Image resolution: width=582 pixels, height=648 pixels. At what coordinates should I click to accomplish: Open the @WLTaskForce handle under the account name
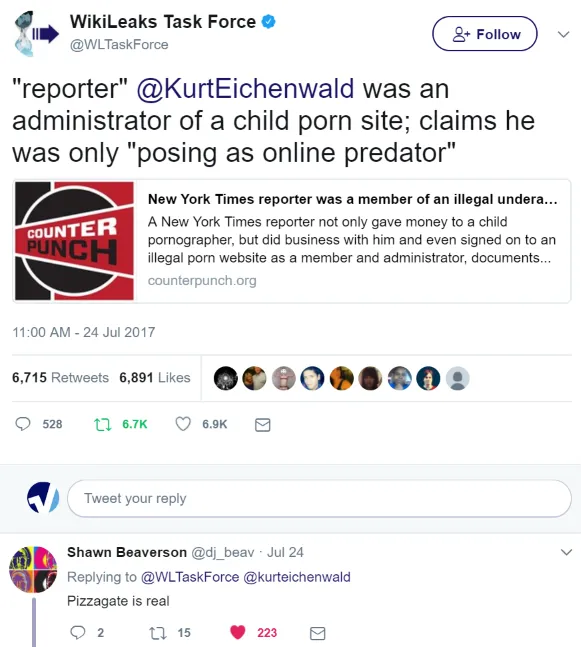[x=119, y=45]
